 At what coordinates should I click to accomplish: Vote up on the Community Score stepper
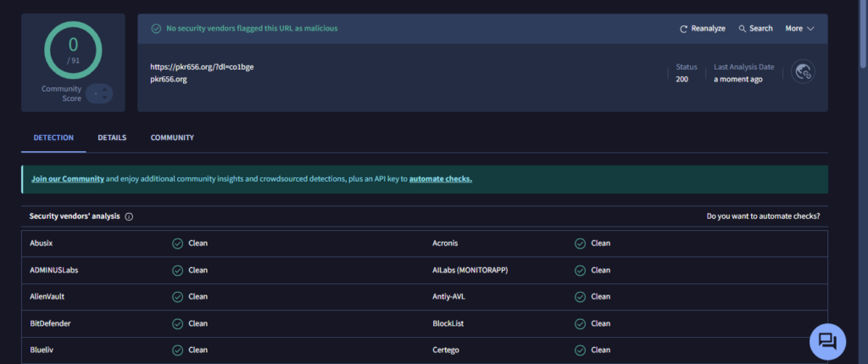[104, 90]
